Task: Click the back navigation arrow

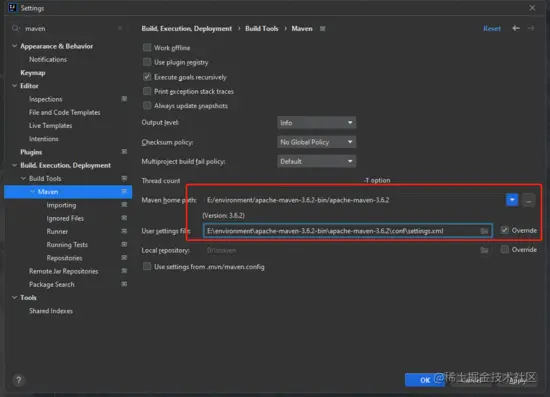Action: 516,28
